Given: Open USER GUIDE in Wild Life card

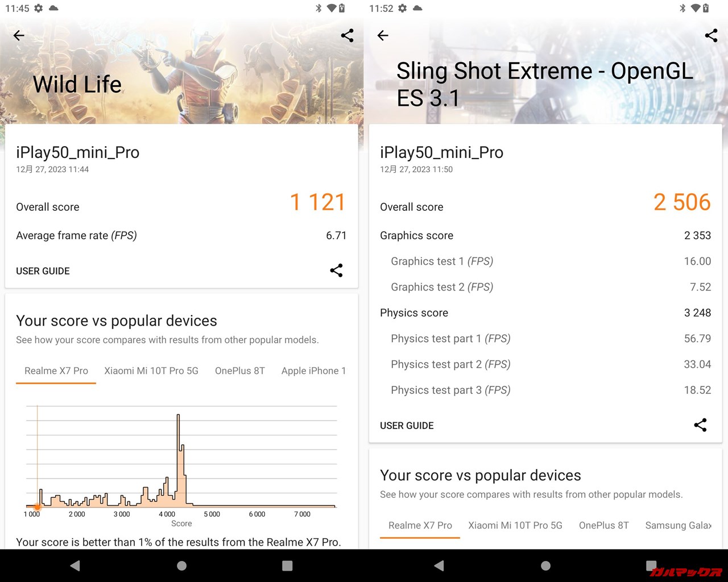Looking at the screenshot, I should [x=43, y=271].
